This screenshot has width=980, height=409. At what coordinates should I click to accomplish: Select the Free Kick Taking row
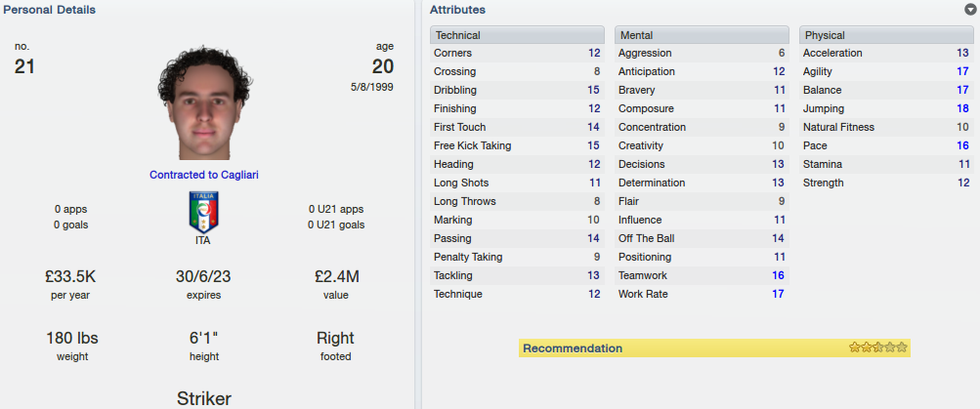(x=518, y=145)
